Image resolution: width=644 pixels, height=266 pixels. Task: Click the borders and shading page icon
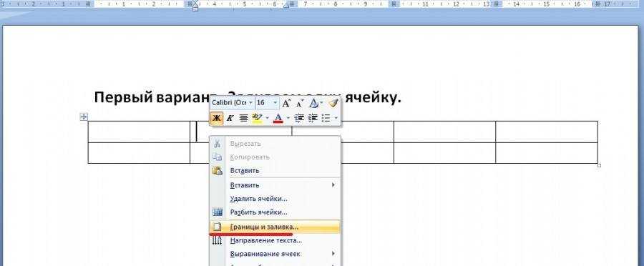tap(218, 227)
